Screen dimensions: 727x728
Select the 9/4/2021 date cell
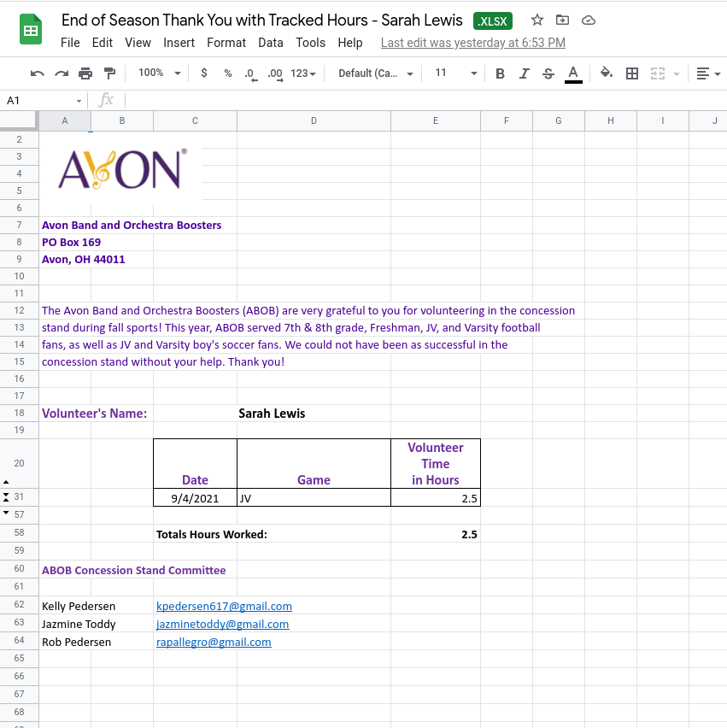tap(195, 497)
